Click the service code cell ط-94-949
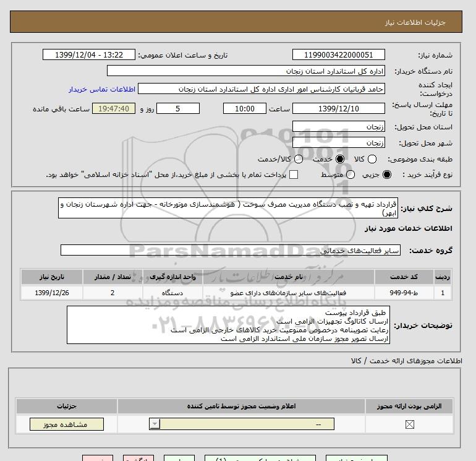 404,293
